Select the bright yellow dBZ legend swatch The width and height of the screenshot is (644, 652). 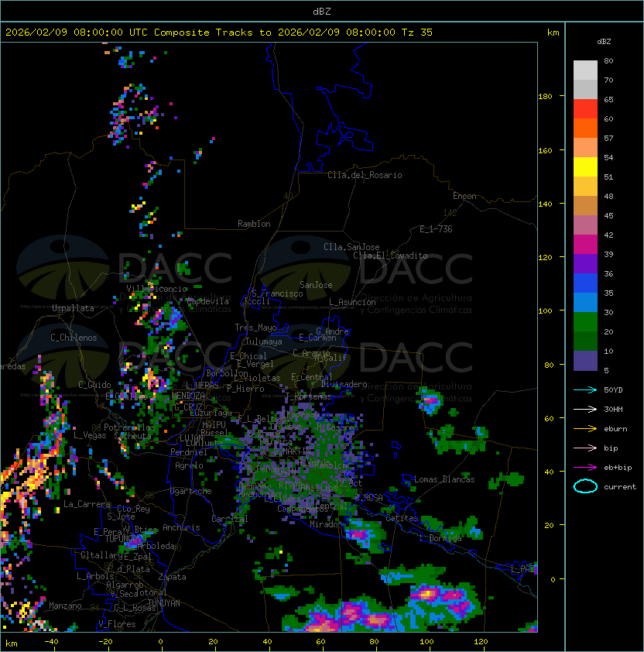(x=585, y=167)
